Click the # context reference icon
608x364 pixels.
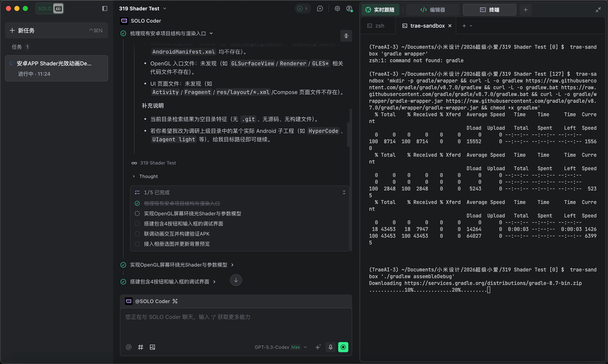[141, 347]
